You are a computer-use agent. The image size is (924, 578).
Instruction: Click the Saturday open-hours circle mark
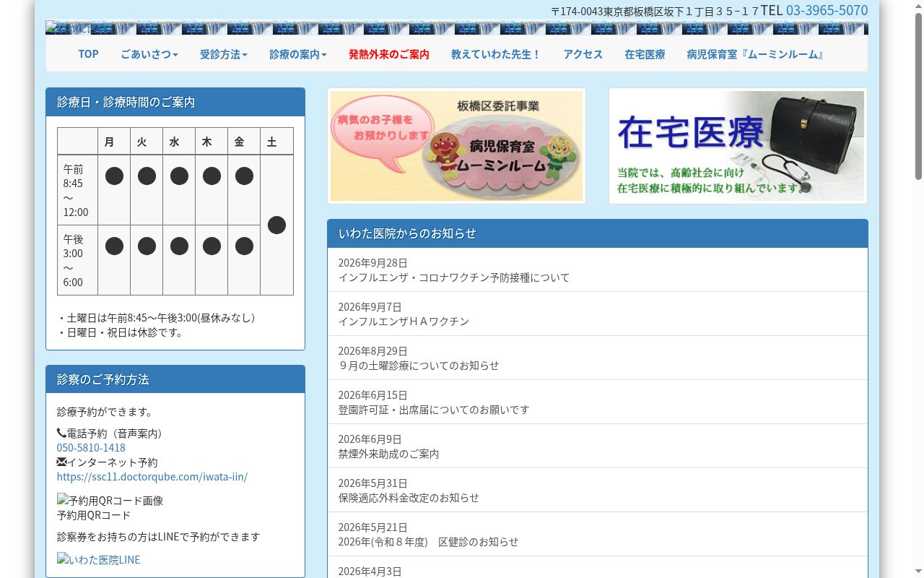pos(276,225)
